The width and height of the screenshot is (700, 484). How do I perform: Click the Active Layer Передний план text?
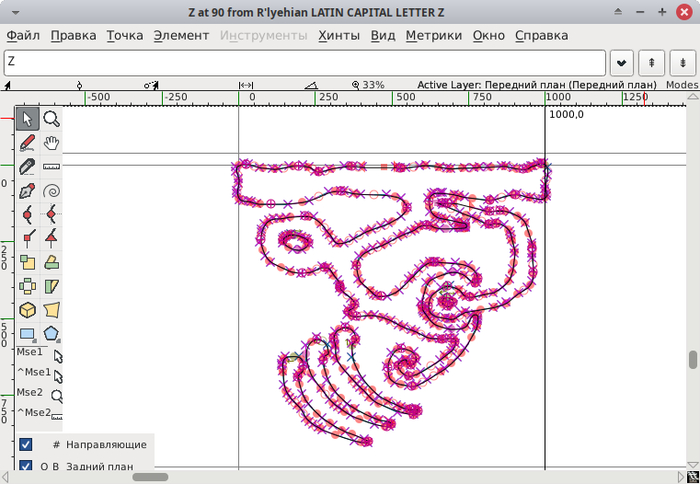click(x=537, y=85)
